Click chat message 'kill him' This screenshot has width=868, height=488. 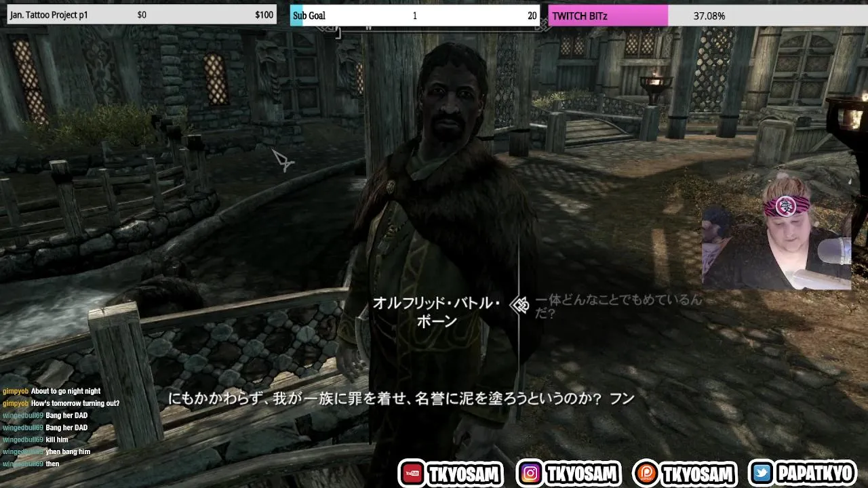(x=57, y=440)
